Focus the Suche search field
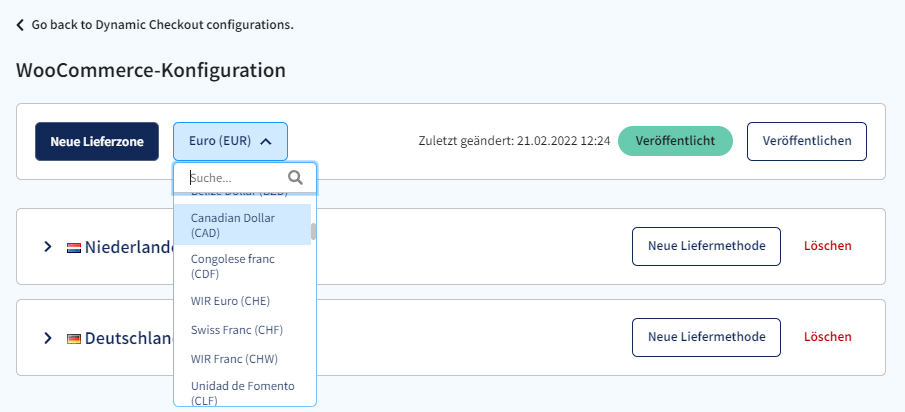Image resolution: width=905 pixels, height=412 pixels. pos(245,178)
